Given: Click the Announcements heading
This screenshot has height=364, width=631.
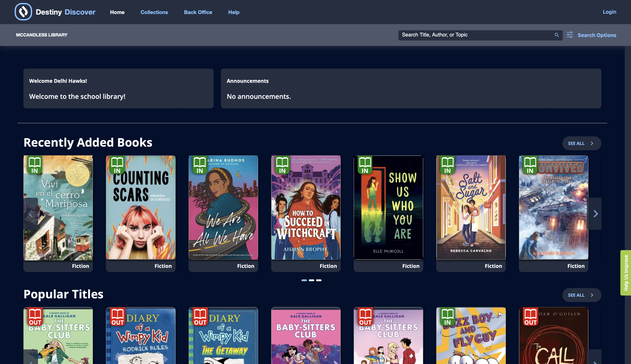Looking at the screenshot, I should coord(248,81).
